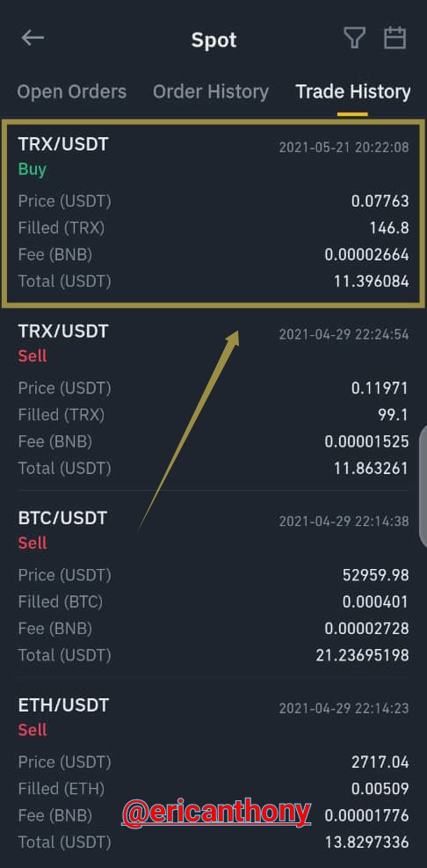The width and height of the screenshot is (427, 868).
Task: Switch to the Order History tab
Action: [x=211, y=91]
